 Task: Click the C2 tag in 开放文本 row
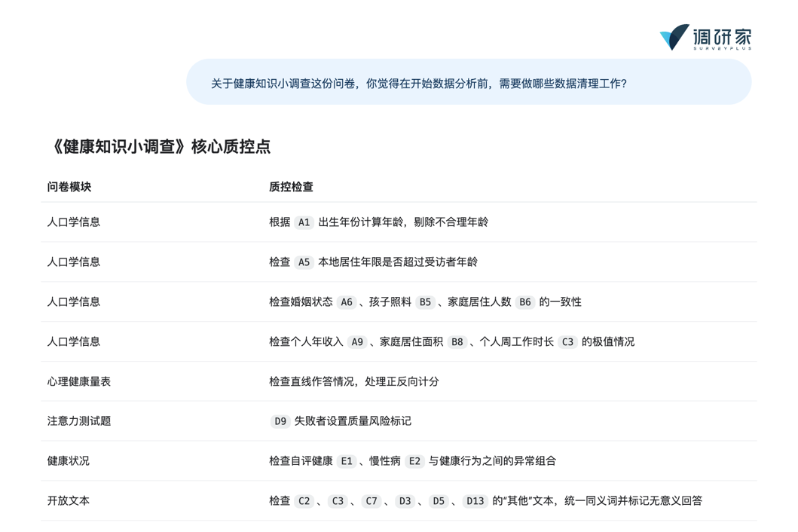(x=304, y=501)
